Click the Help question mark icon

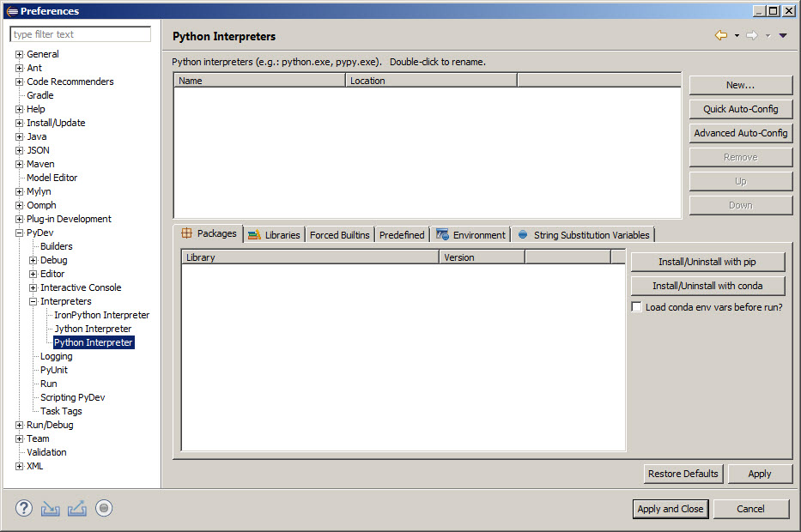(x=23, y=508)
